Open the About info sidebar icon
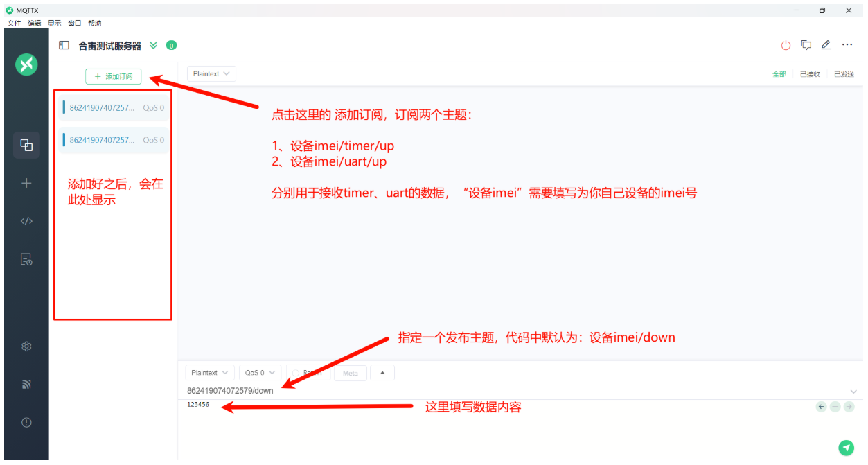The image size is (868, 465). coord(26,422)
